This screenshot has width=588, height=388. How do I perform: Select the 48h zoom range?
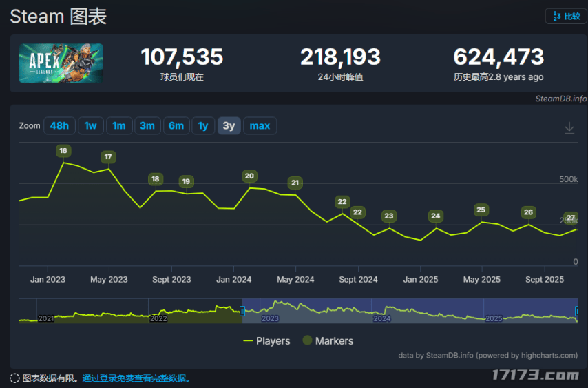click(59, 125)
